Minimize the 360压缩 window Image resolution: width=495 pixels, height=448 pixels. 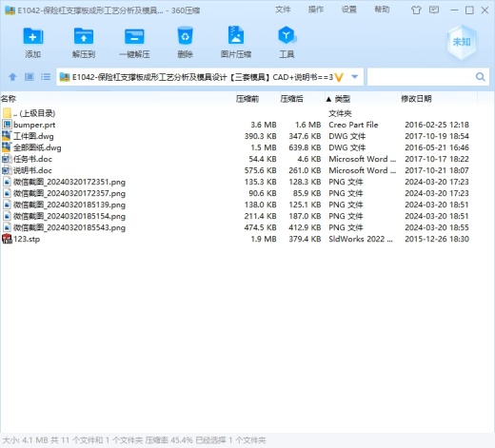pyautogui.click(x=454, y=10)
